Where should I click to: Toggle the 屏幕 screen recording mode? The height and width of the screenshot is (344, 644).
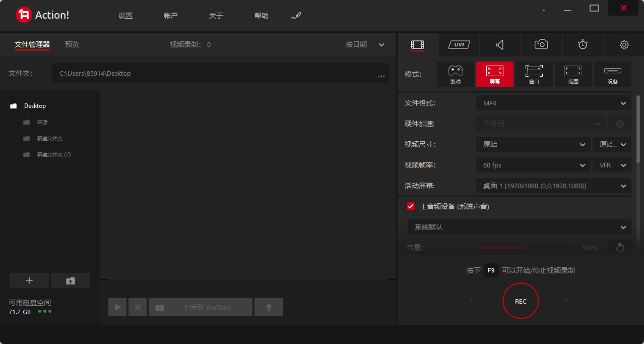(494, 74)
